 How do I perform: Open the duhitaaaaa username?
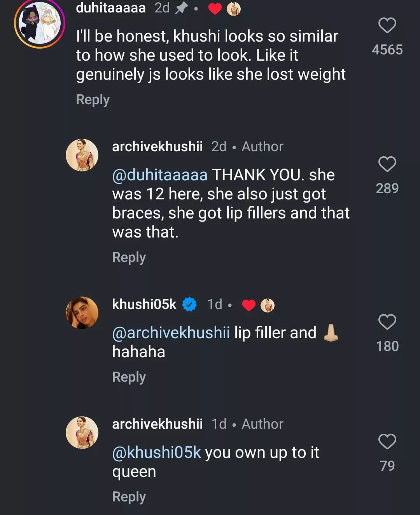[x=110, y=8]
